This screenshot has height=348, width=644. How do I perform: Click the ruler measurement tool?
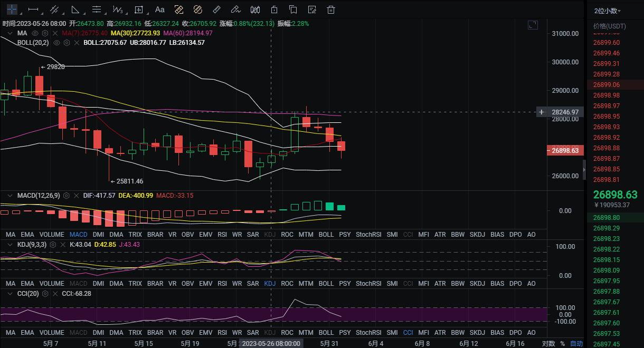[x=216, y=9]
